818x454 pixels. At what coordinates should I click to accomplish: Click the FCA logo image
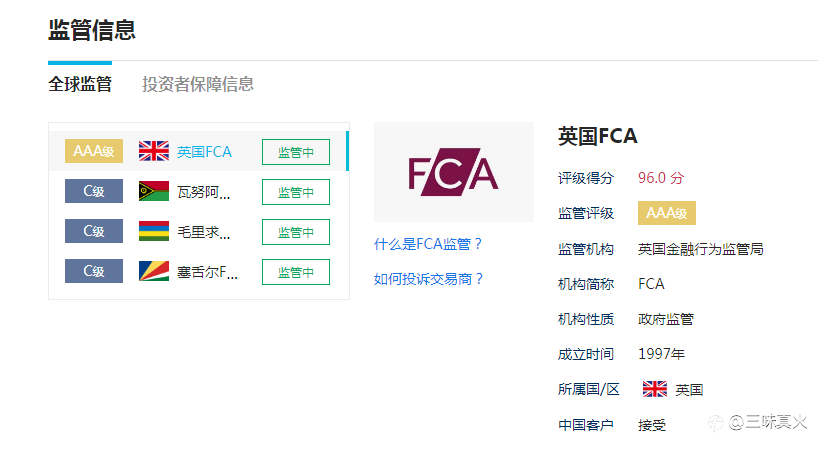coord(453,172)
